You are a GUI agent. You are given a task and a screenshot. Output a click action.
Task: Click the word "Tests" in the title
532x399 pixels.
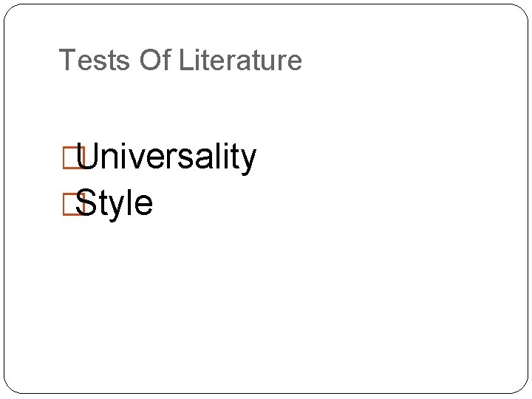[95, 60]
